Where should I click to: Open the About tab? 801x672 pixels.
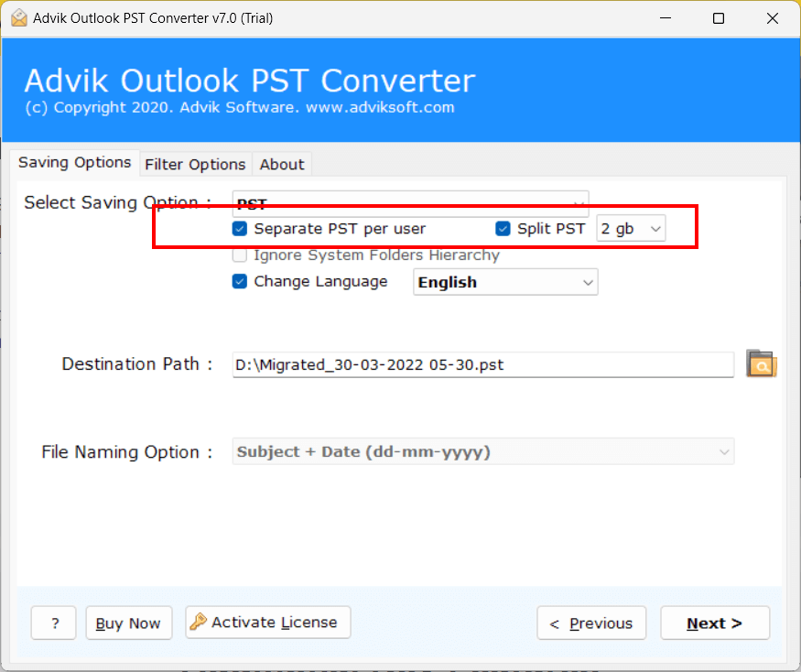pyautogui.click(x=282, y=165)
